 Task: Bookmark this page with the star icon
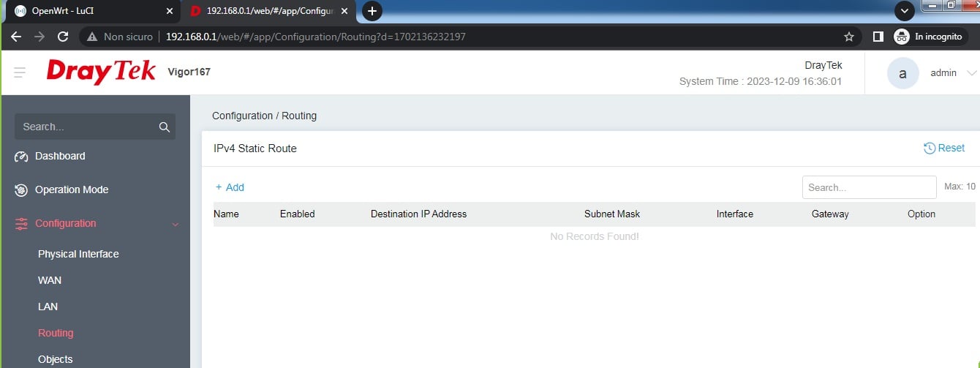[849, 37]
